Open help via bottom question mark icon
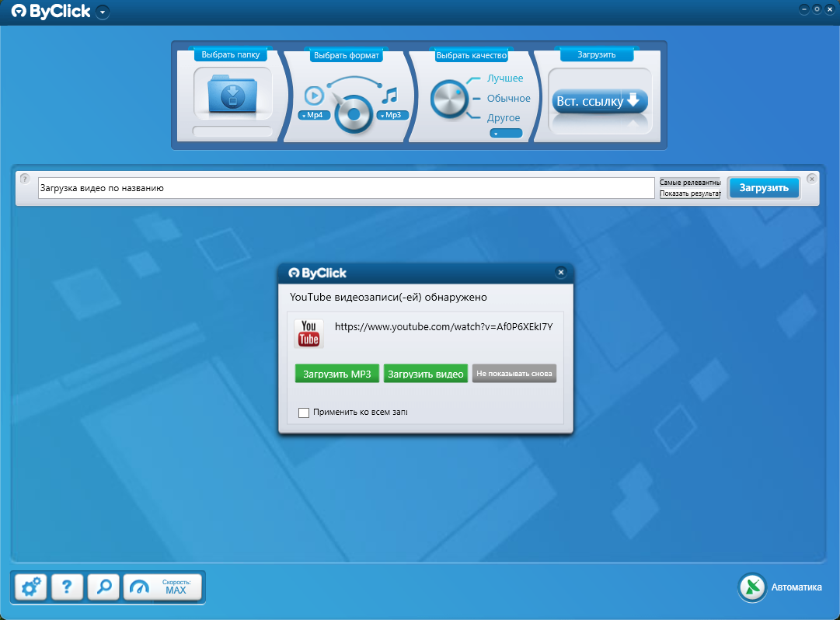Viewport: 840px width, 620px height. [67, 587]
